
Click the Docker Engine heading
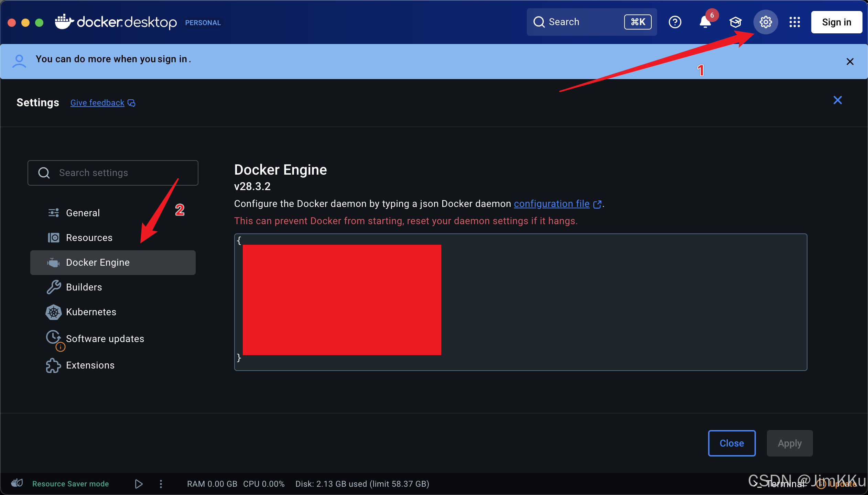coord(281,170)
